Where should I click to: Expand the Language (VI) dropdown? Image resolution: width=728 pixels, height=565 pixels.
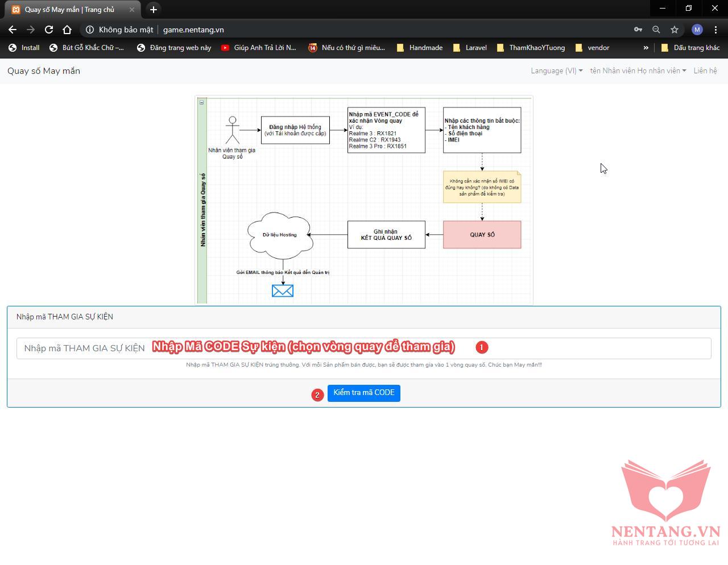point(556,70)
